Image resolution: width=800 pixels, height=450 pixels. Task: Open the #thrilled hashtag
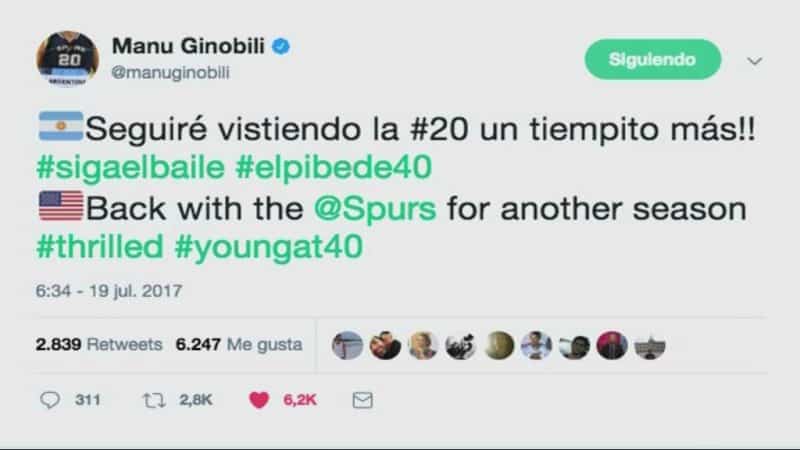(99, 247)
